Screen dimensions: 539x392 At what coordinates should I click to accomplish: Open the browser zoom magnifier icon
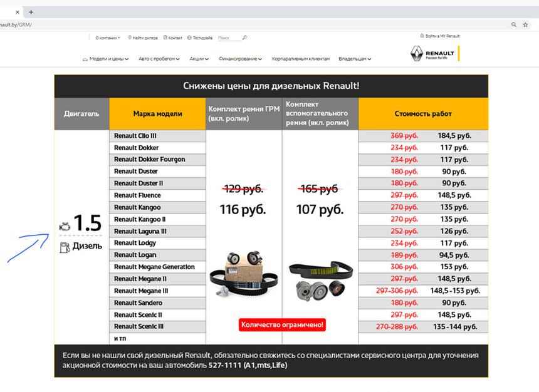pos(514,25)
